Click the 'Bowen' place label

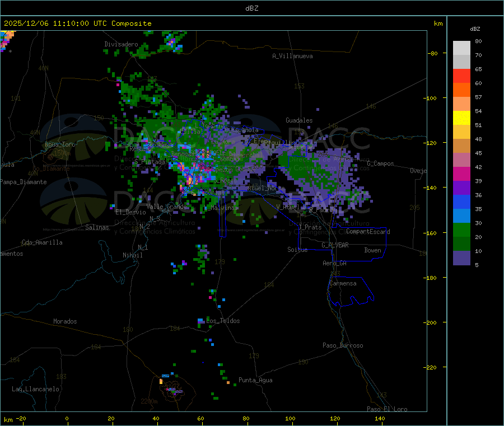click(x=372, y=250)
